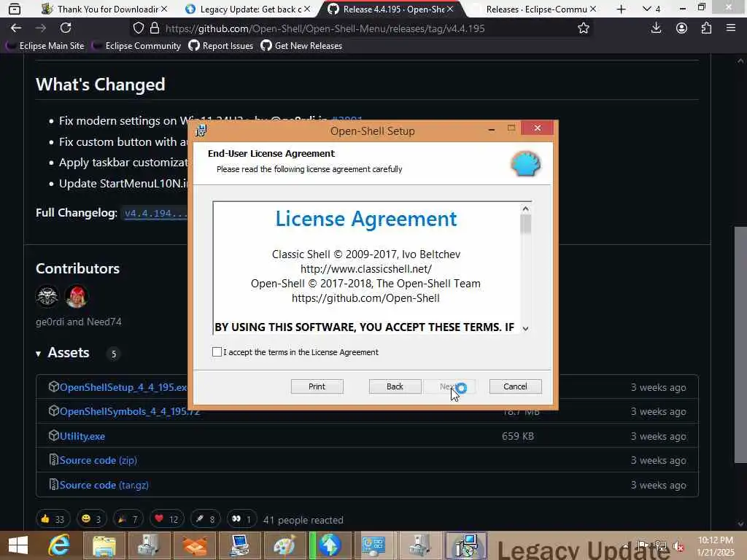This screenshot has height=560, width=747.
Task: Open Need74 contributor avatar
Action: [x=76, y=296]
